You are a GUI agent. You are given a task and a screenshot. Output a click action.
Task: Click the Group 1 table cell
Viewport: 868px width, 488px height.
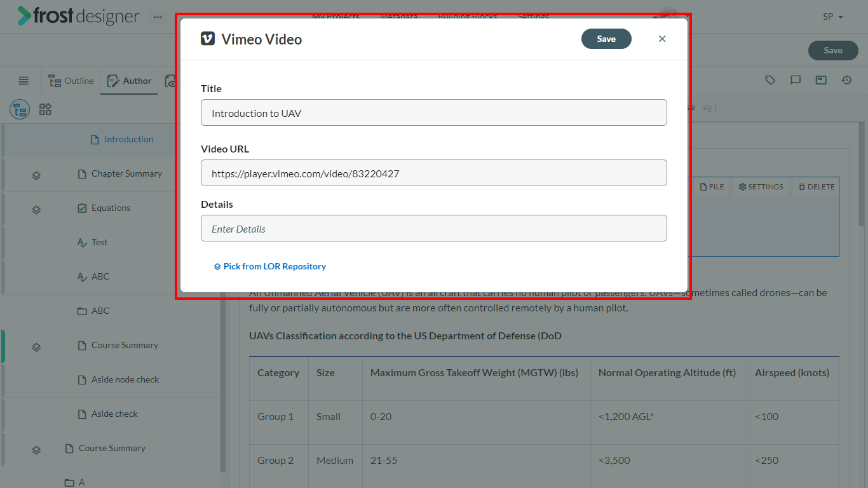click(278, 423)
